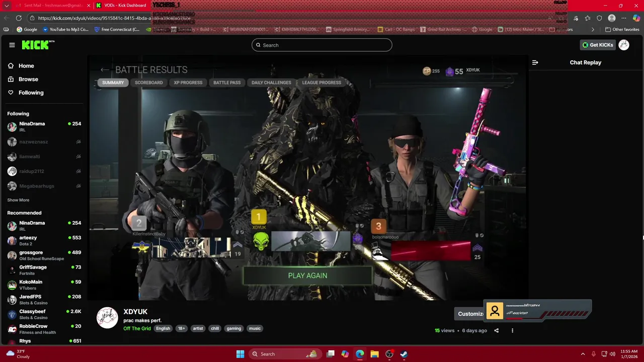Select the Summary tab in the video
This screenshot has width=644, height=362.
[113, 82]
